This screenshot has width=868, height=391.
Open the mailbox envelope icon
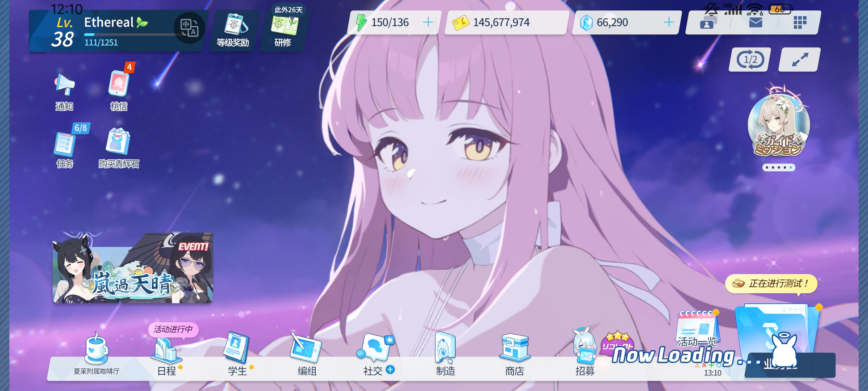tap(756, 22)
